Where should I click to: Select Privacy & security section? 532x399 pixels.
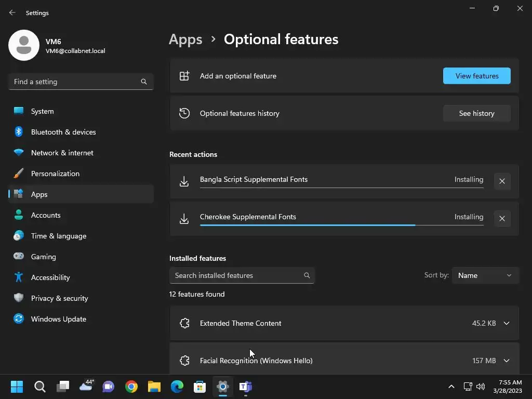coord(59,298)
